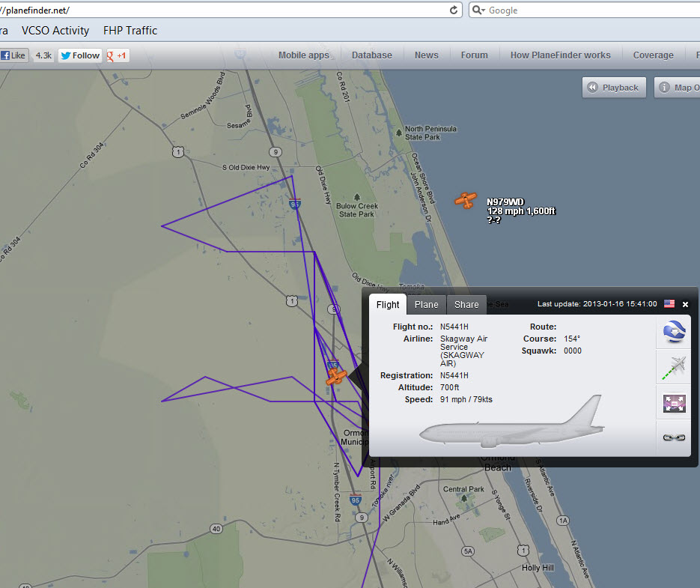Close the flight info popup

685,304
